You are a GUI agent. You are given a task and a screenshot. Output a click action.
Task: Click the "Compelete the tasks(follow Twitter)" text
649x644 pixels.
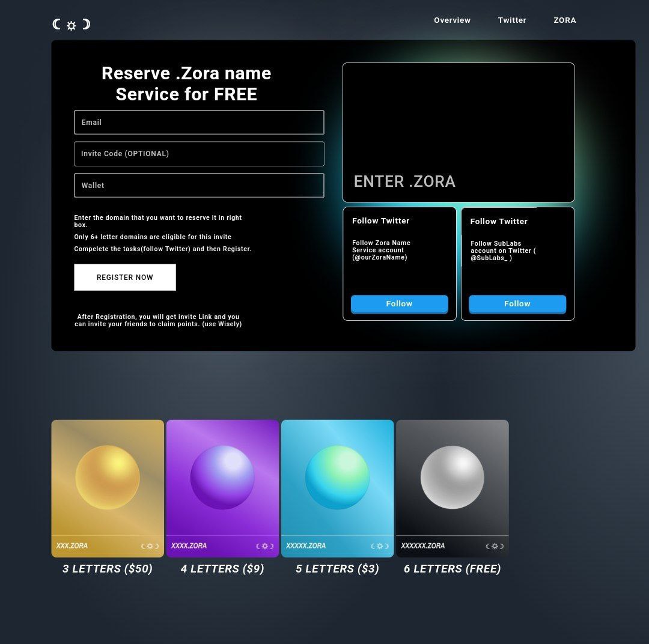click(x=163, y=249)
